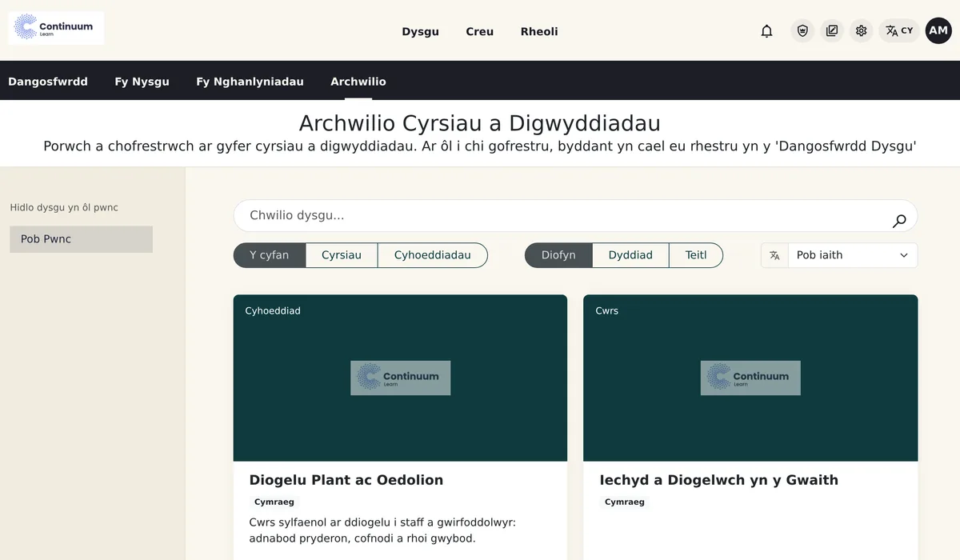Viewport: 960px width, 560px height.
Task: Open the Iechyd a Diogelwch course thumbnail
Action: (750, 378)
